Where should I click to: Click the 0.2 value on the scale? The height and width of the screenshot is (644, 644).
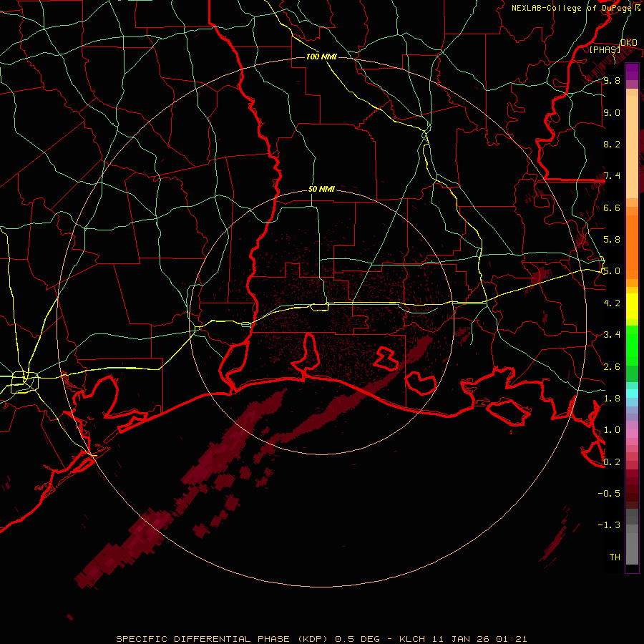[612, 462]
